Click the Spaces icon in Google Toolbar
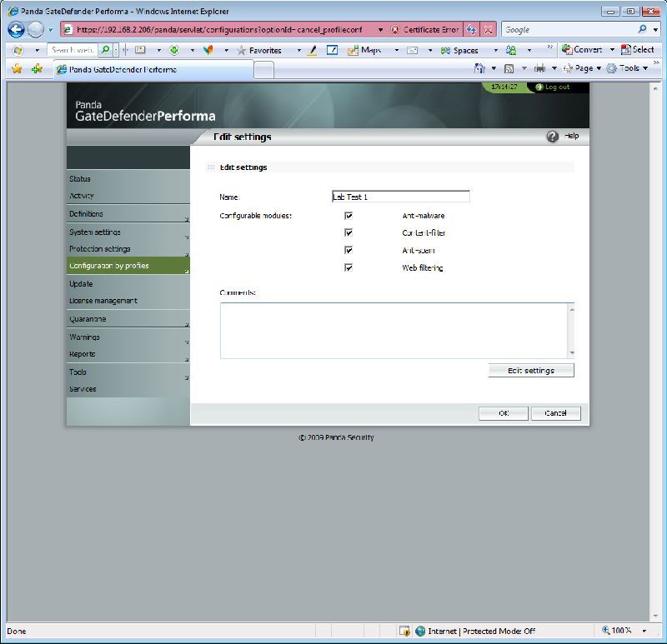667x644 pixels. pos(447,49)
